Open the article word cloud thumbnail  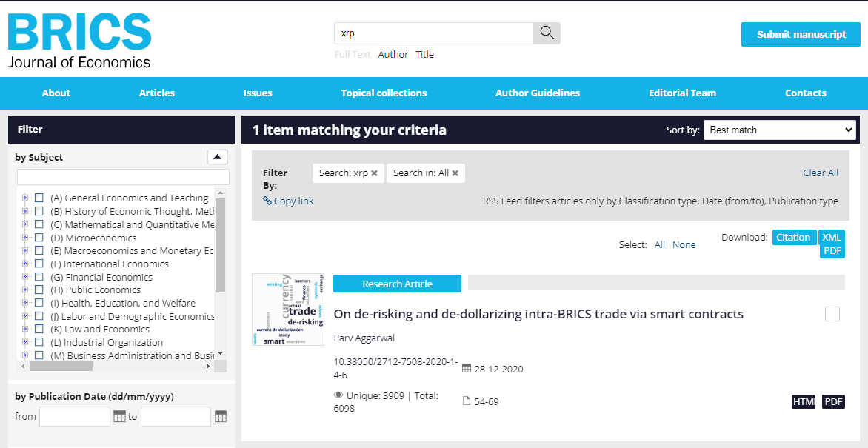(288, 310)
